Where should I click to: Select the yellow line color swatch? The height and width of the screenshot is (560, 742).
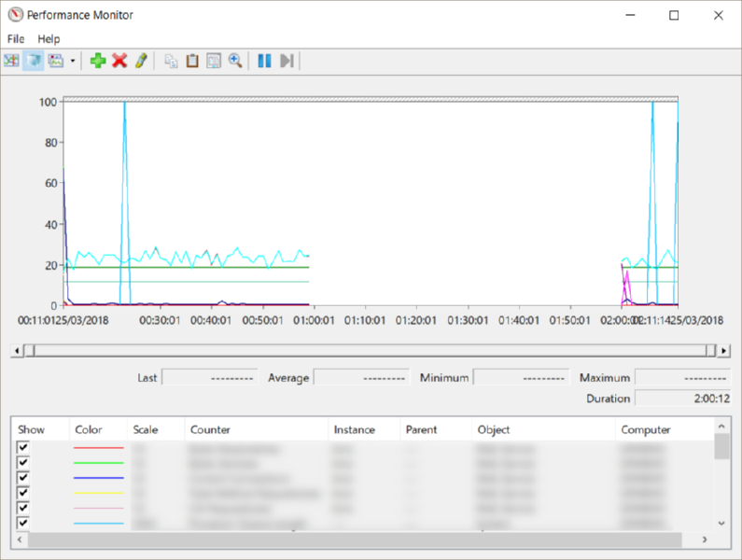pyautogui.click(x=98, y=493)
